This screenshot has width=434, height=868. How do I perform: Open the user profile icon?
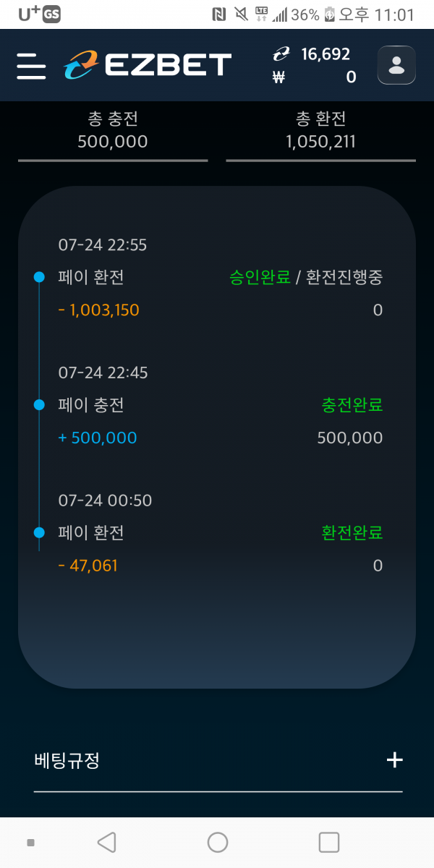tap(396, 65)
